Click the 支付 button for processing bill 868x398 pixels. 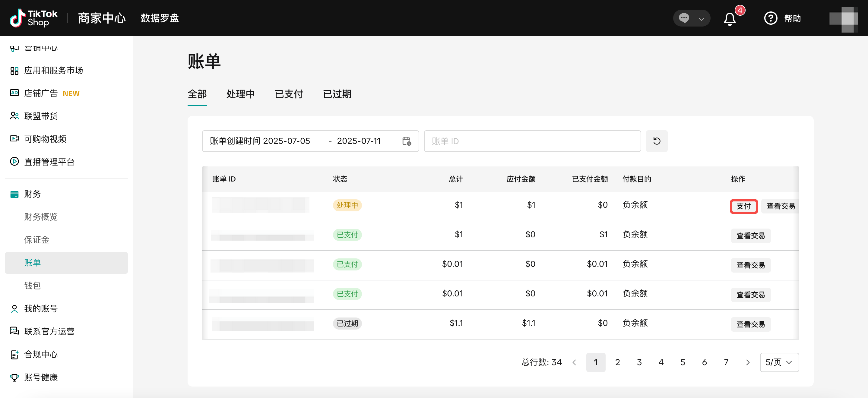click(743, 206)
